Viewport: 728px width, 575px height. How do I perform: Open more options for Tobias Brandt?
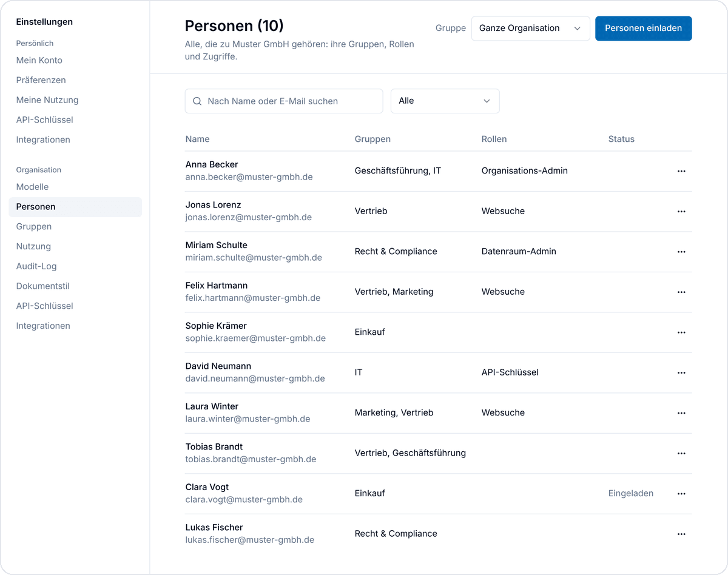click(x=681, y=453)
